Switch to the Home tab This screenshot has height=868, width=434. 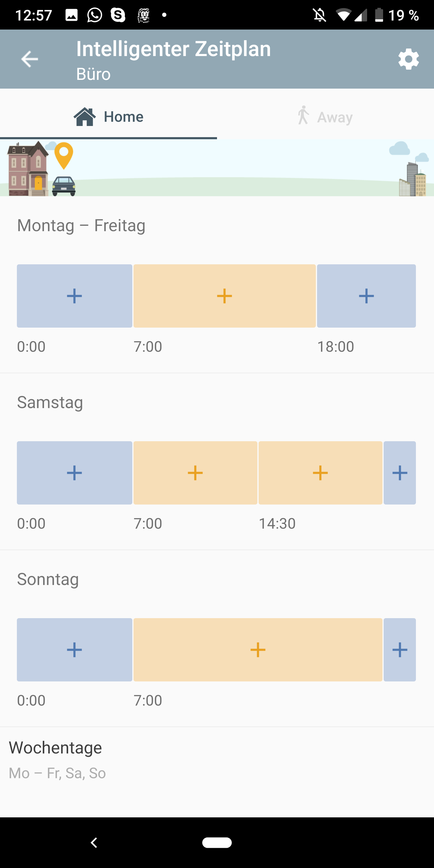click(108, 117)
